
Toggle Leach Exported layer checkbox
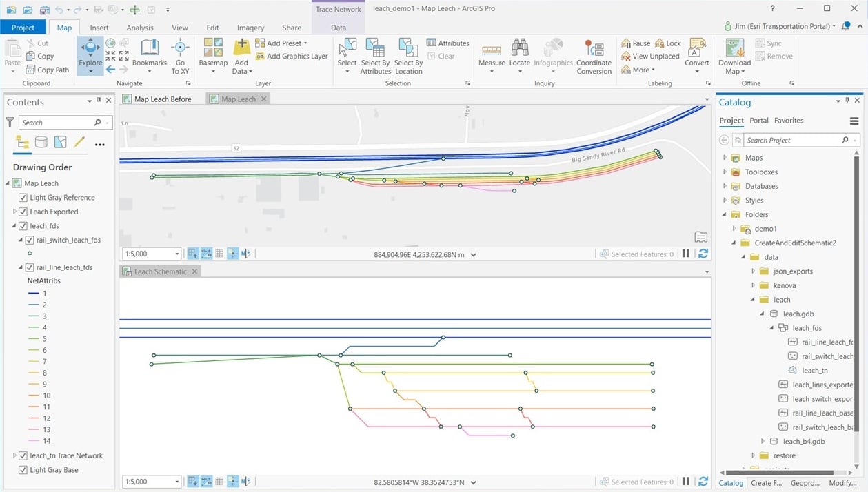pyautogui.click(x=23, y=212)
